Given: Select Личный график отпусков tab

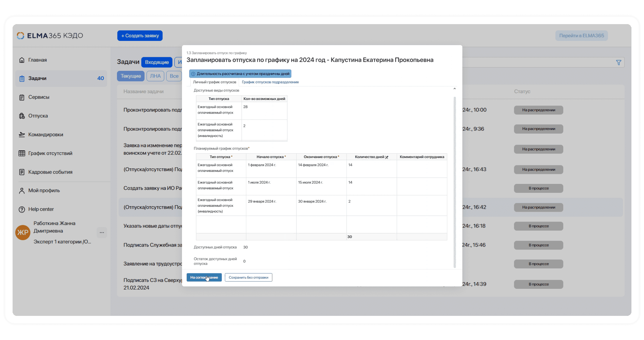Looking at the screenshot, I should tap(214, 82).
